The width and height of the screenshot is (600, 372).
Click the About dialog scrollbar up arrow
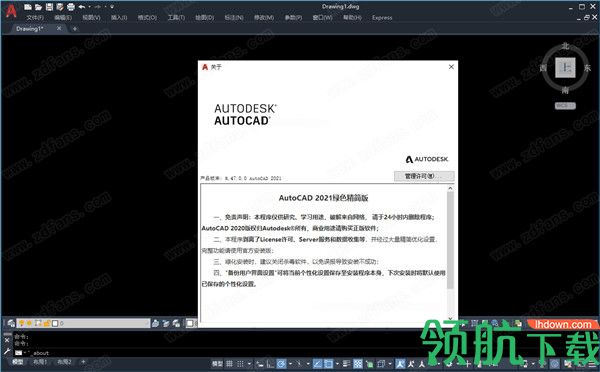(450, 188)
